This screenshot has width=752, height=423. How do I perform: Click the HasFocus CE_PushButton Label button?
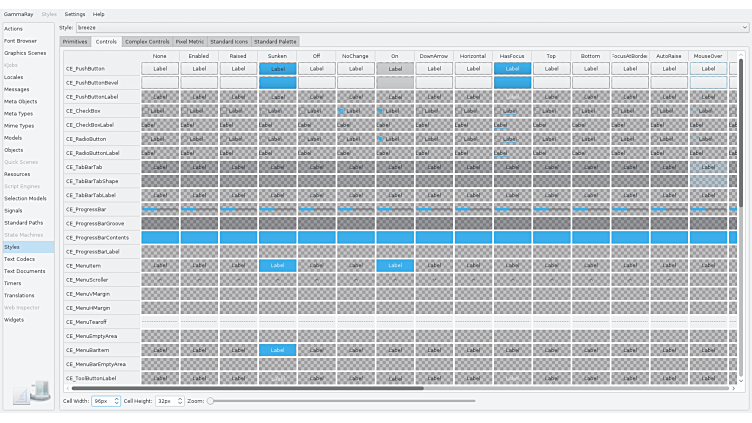(x=512, y=69)
